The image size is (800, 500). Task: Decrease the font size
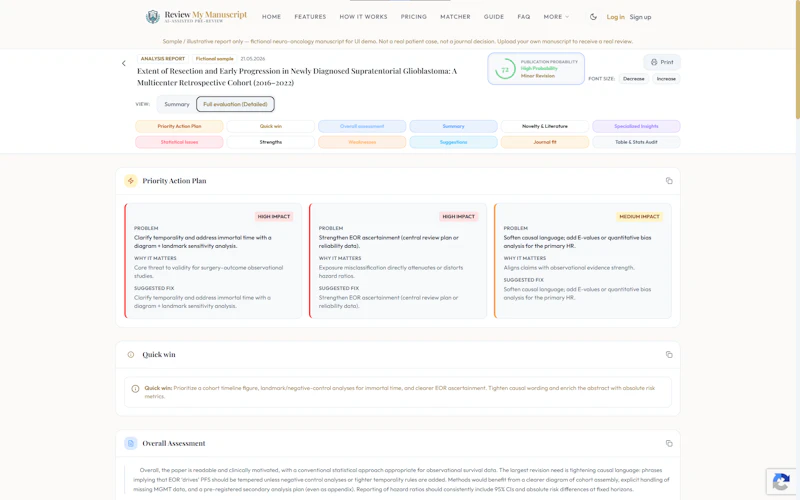pyautogui.click(x=634, y=79)
